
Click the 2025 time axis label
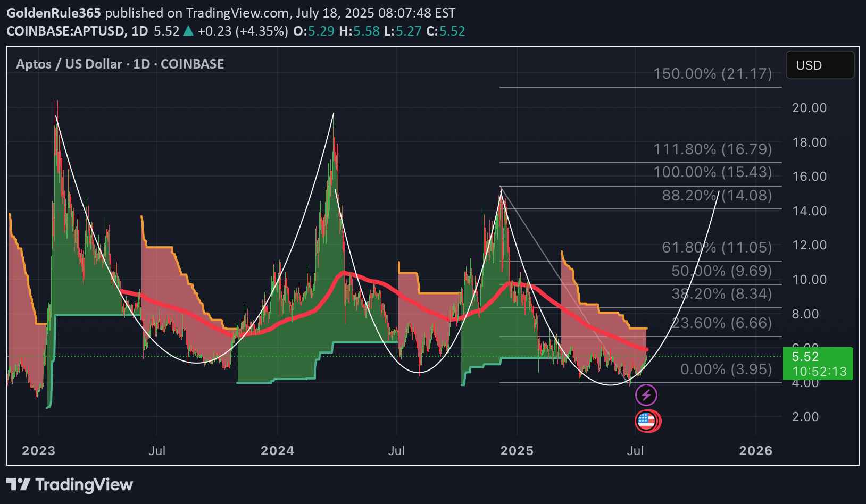(x=517, y=451)
